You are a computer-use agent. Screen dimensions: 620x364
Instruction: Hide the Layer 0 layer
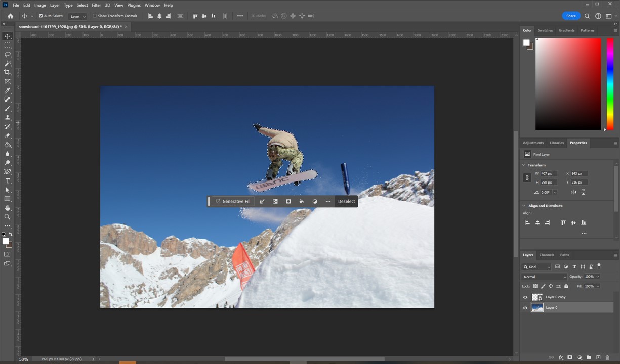click(x=525, y=308)
